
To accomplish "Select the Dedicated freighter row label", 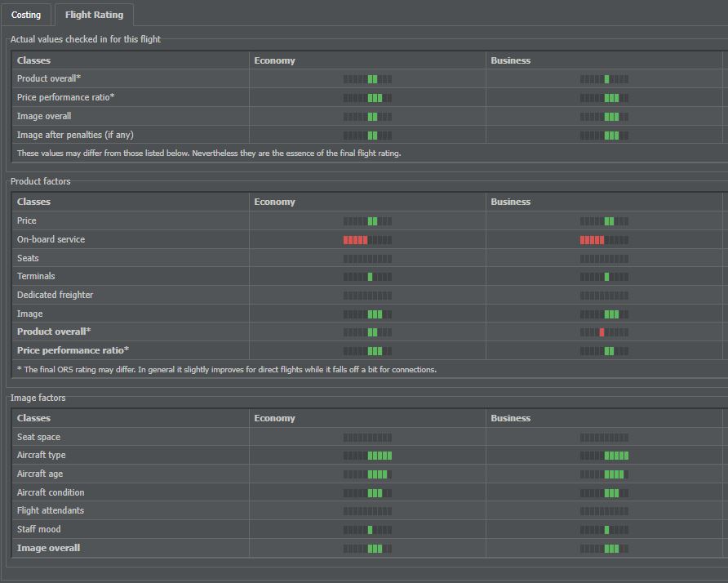I will pos(55,295).
